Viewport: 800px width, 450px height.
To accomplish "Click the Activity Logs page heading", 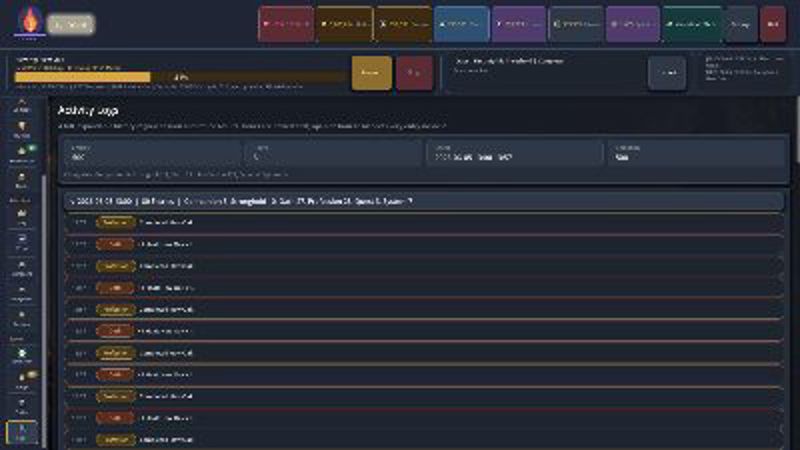I will pyautogui.click(x=88, y=110).
